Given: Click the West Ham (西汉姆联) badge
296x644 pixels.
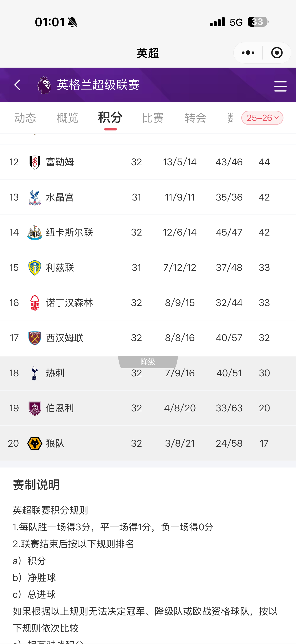Looking at the screenshot, I should click(35, 338).
